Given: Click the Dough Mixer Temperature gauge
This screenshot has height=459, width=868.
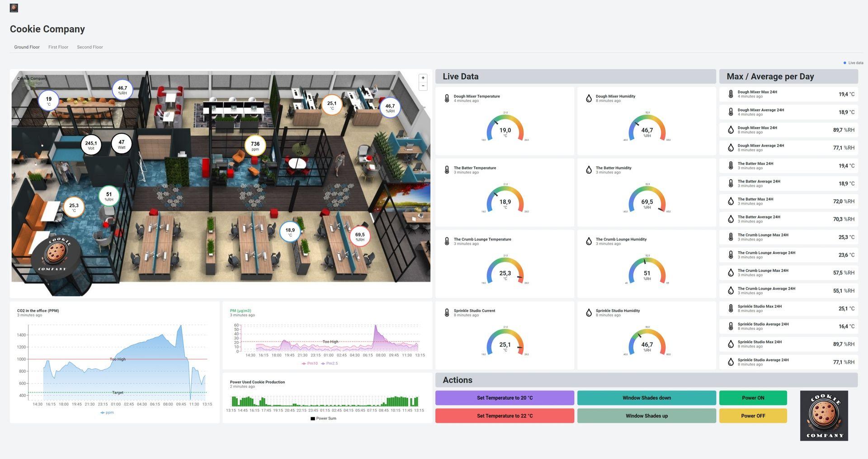Looking at the screenshot, I should tap(505, 128).
